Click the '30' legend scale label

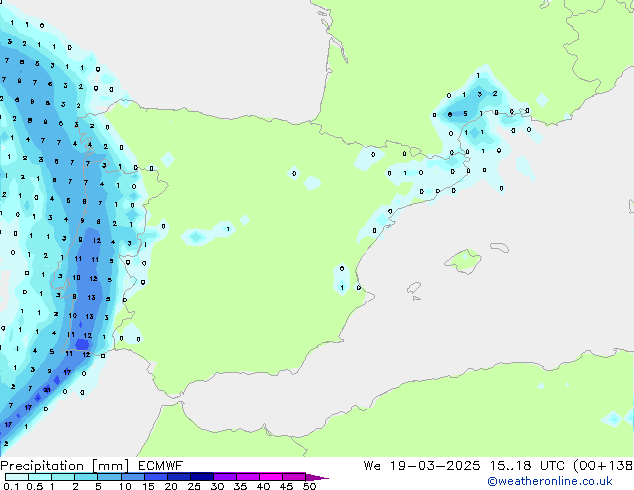tap(217, 486)
